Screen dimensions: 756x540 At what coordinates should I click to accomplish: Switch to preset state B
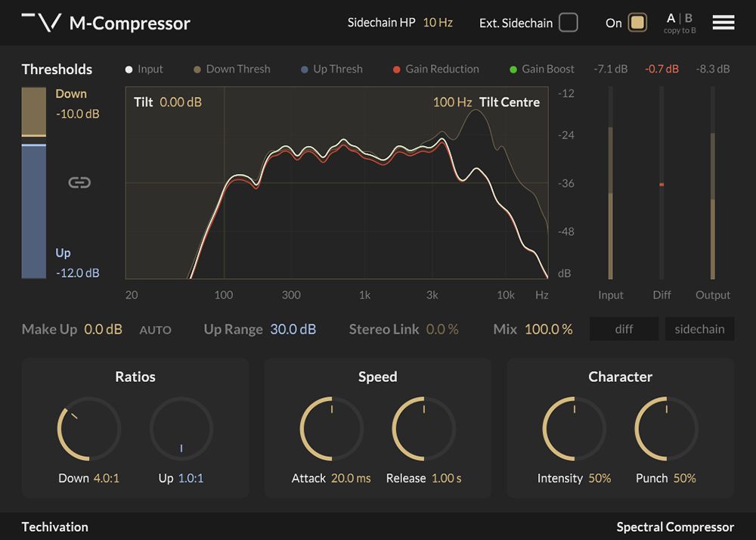click(689, 18)
